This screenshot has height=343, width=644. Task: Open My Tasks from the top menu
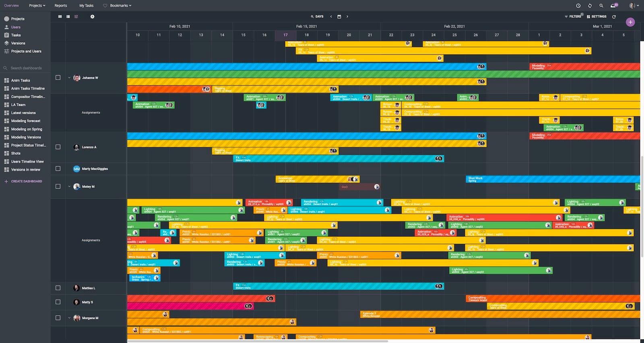tap(86, 6)
